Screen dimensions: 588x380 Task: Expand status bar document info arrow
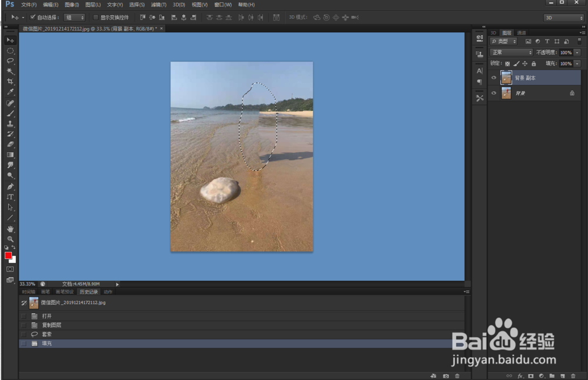118,284
